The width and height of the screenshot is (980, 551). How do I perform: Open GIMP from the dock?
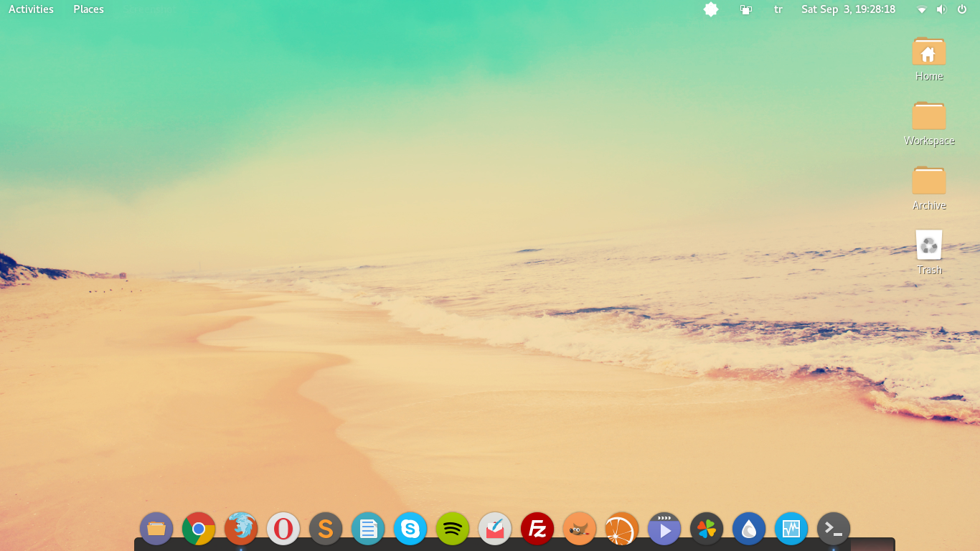[x=580, y=529]
